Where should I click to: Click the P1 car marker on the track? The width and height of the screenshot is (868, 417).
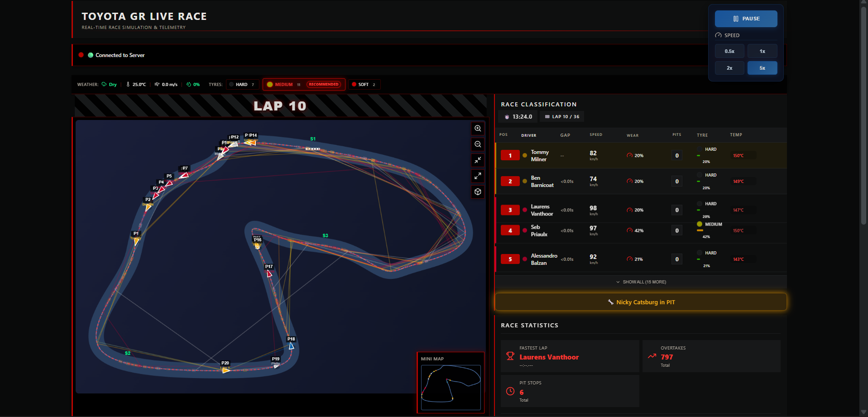136,241
